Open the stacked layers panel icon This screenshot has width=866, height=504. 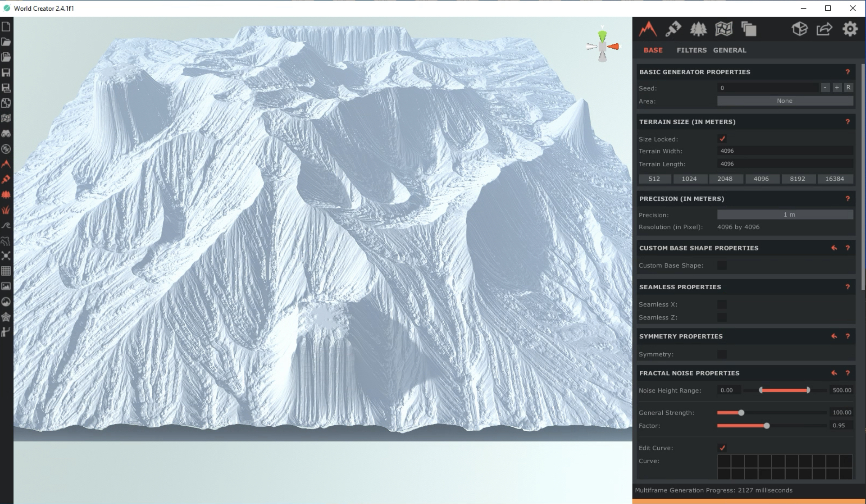(x=749, y=29)
